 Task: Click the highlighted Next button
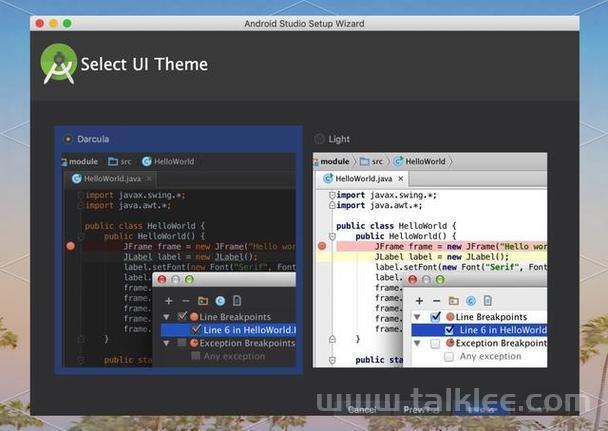click(x=481, y=410)
